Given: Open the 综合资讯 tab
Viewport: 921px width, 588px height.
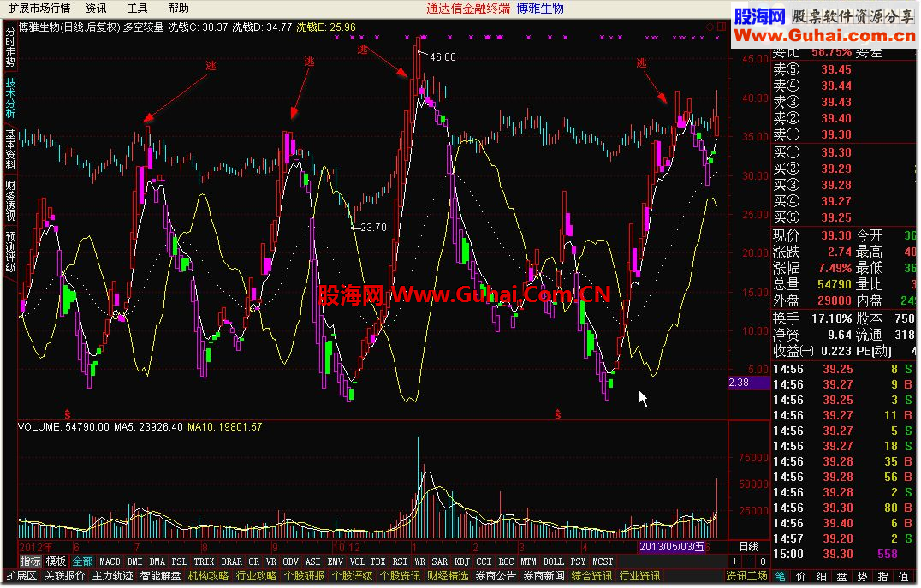Looking at the screenshot, I should pos(592,576).
